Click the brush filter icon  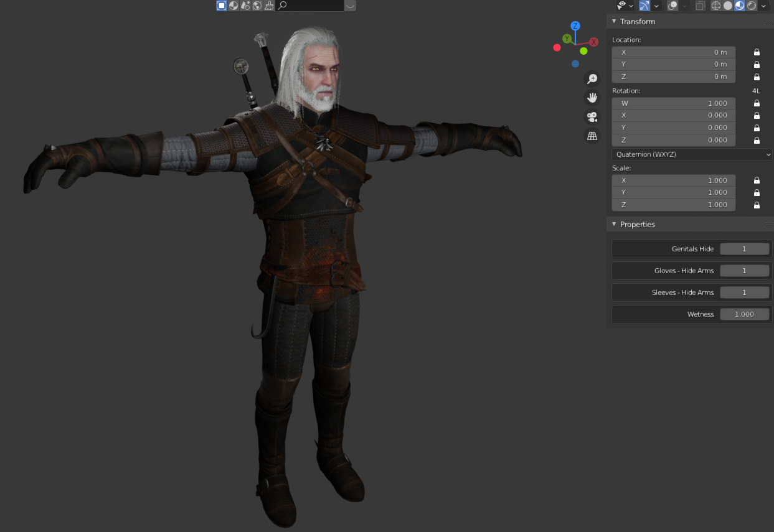point(269,6)
